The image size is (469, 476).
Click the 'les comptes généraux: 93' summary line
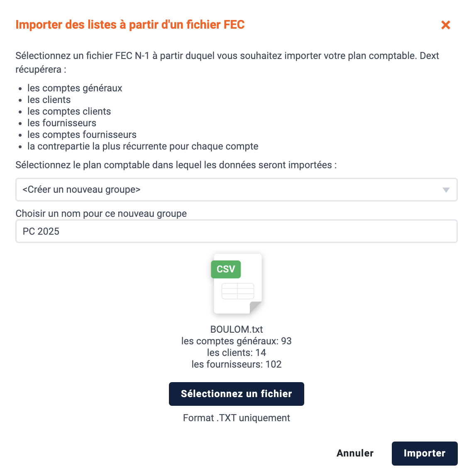[x=236, y=341]
